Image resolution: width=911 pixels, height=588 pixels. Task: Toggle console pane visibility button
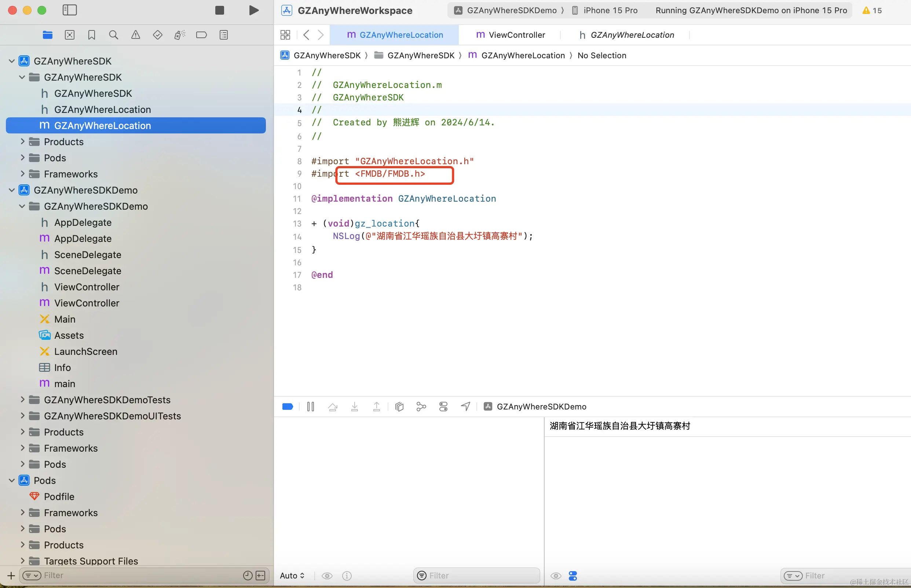click(x=572, y=576)
